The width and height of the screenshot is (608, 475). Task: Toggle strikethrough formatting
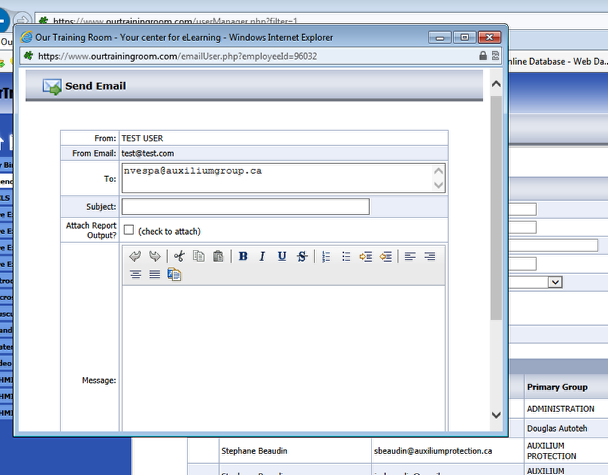click(302, 256)
